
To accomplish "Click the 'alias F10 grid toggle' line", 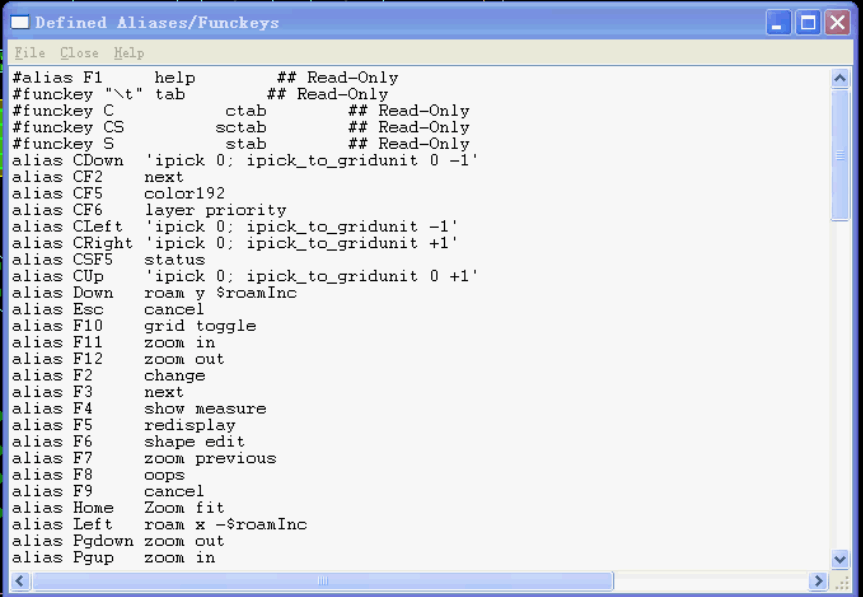I will click(134, 325).
